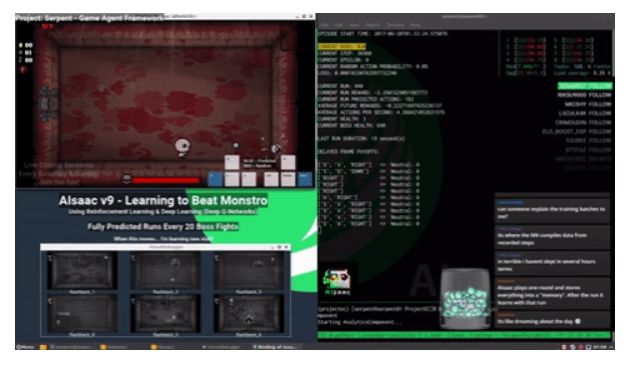
Task: Click the jar filled with green tokens
Action: tap(465, 298)
